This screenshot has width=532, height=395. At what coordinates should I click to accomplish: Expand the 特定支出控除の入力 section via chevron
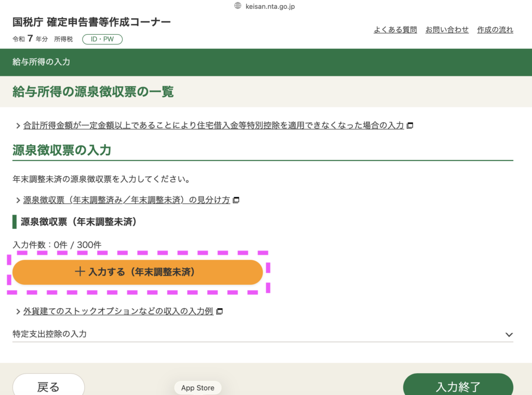509,335
